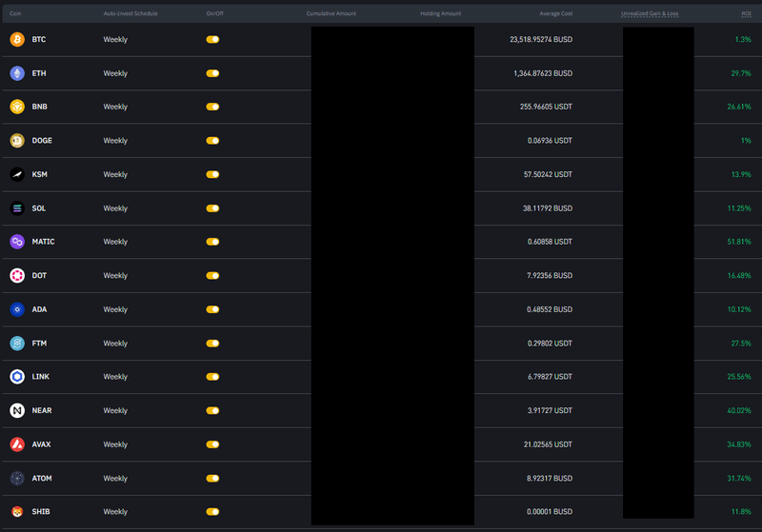Turn off AVAX auto-invest switch
Screen dimensions: 762x532
point(212,444)
